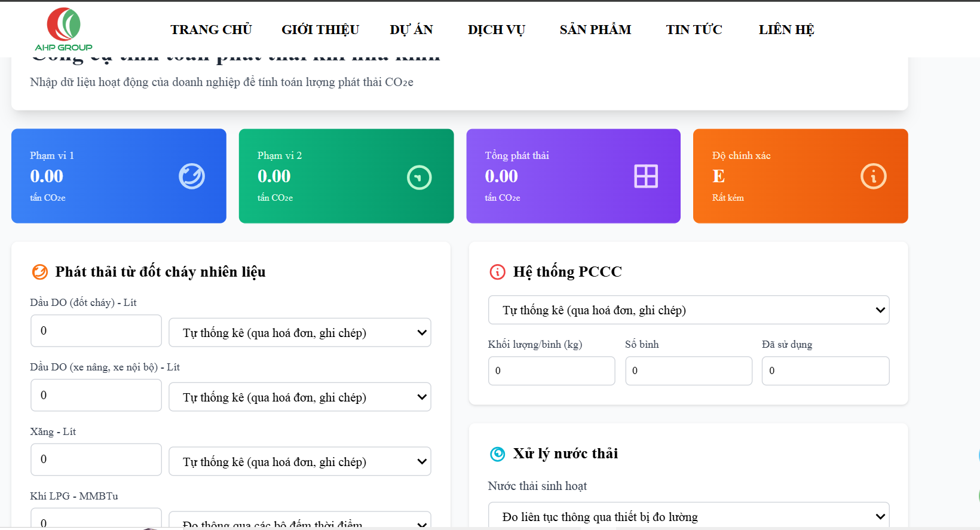The image size is (980, 530).
Task: Click heading 'Xử lý nước thải'
Action: pyautogui.click(x=565, y=454)
